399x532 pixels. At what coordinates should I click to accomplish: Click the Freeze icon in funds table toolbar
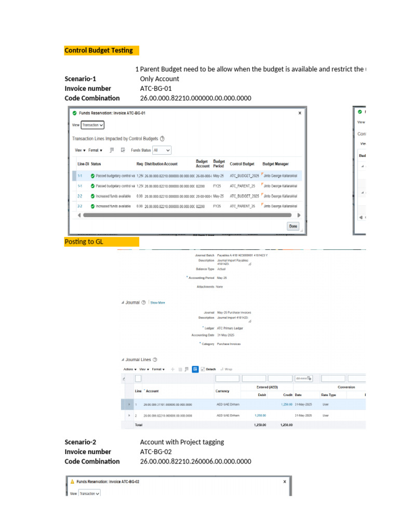pos(112,150)
